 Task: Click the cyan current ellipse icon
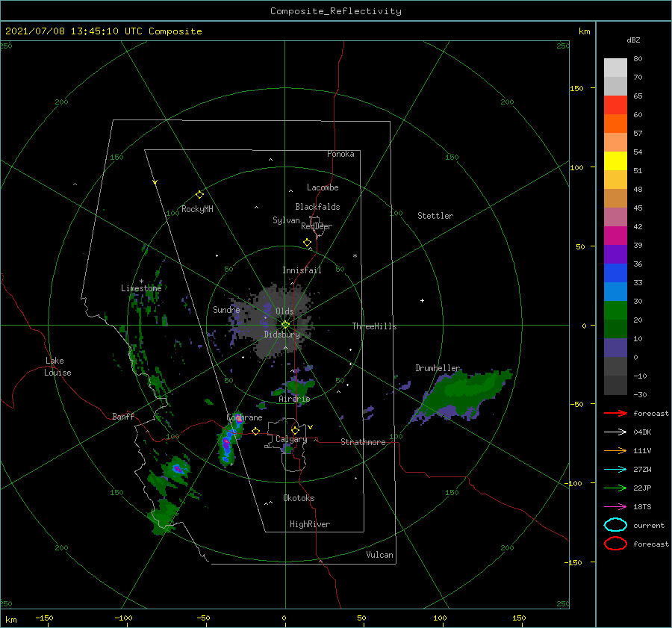coord(615,525)
